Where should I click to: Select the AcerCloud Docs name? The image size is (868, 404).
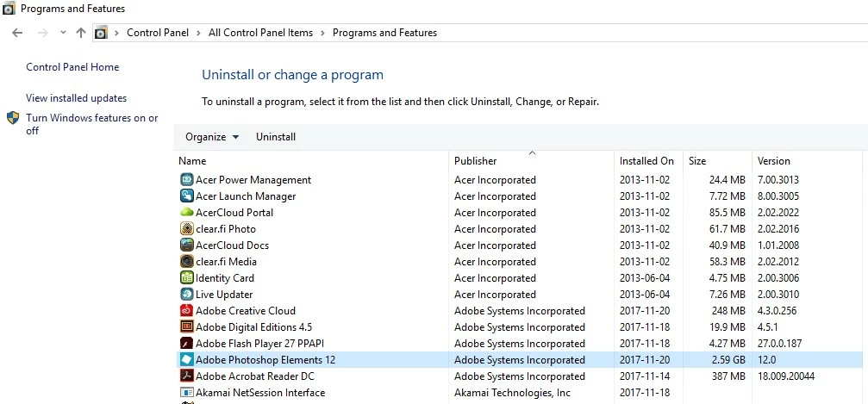pos(233,246)
